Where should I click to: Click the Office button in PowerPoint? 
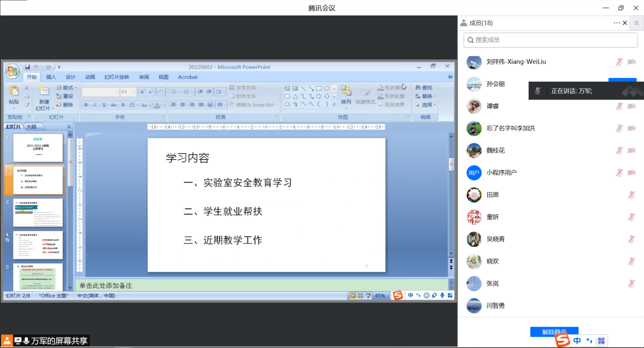pos(13,71)
